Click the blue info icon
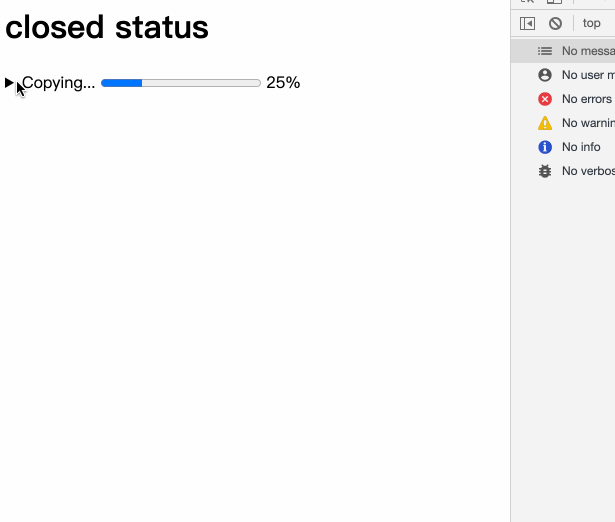Screen dimensions: 615x522 pyautogui.click(x=545, y=147)
